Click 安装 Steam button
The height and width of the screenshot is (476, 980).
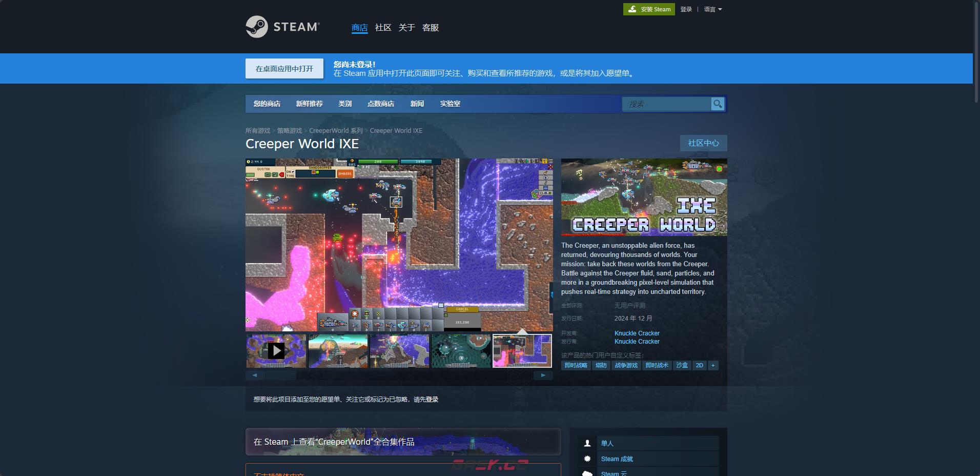coord(649,9)
